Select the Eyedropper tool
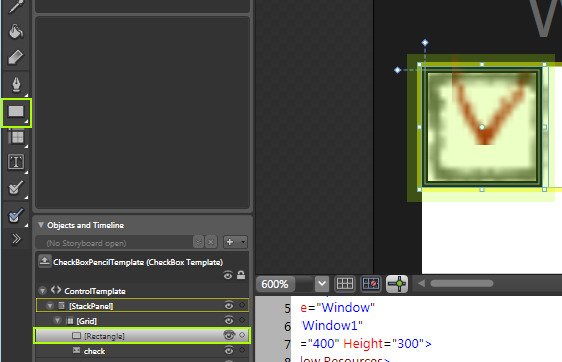This screenshot has height=362, width=562. 15,6
